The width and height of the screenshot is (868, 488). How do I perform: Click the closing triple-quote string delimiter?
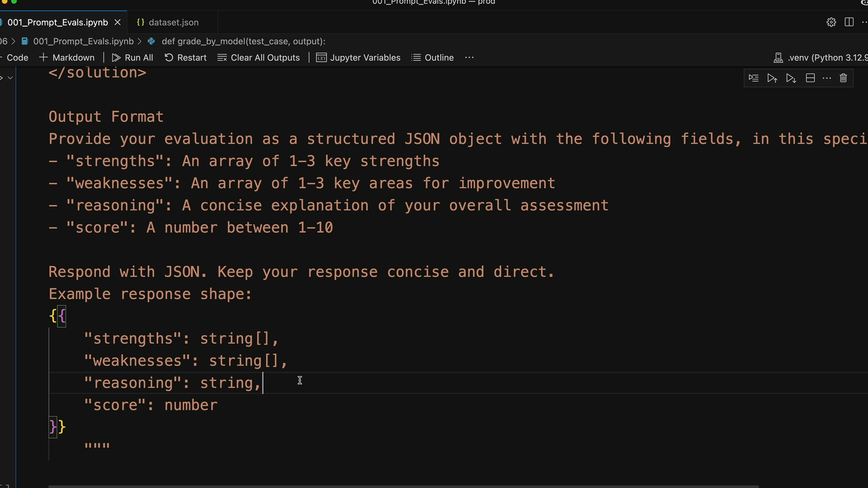pyautogui.click(x=97, y=446)
